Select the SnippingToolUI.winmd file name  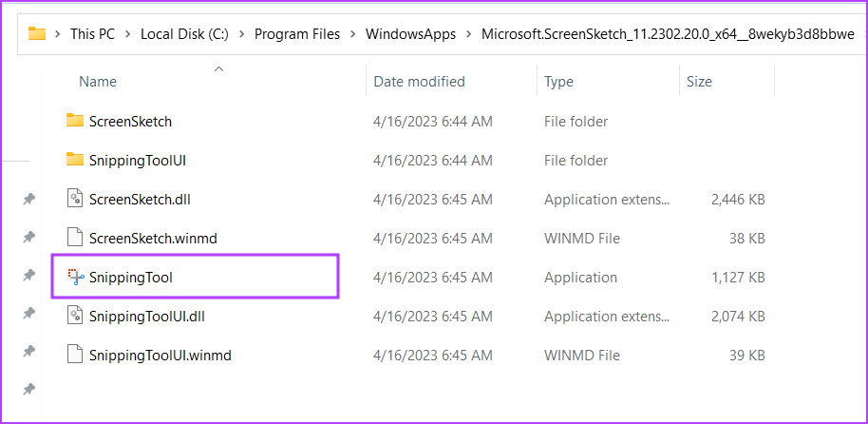[x=160, y=356]
